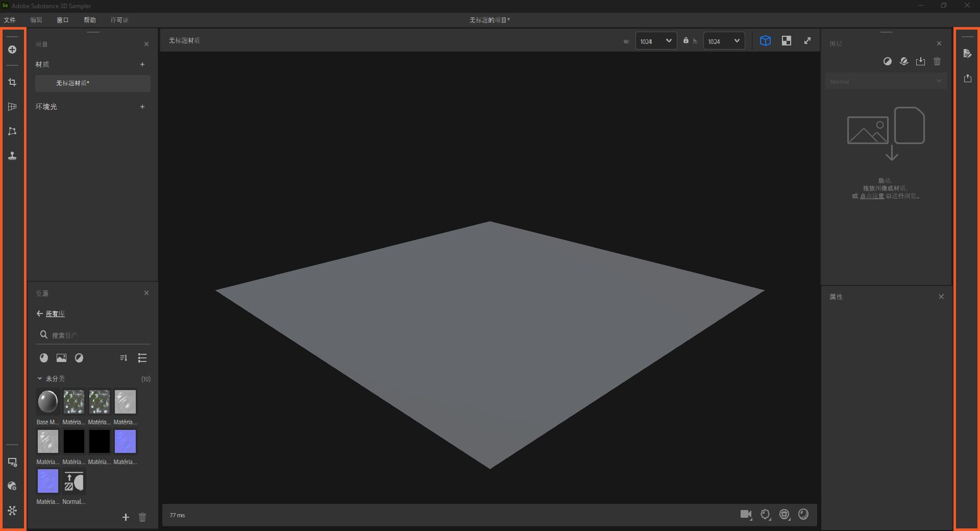
Task: Switch assets to list view icon
Action: click(142, 358)
